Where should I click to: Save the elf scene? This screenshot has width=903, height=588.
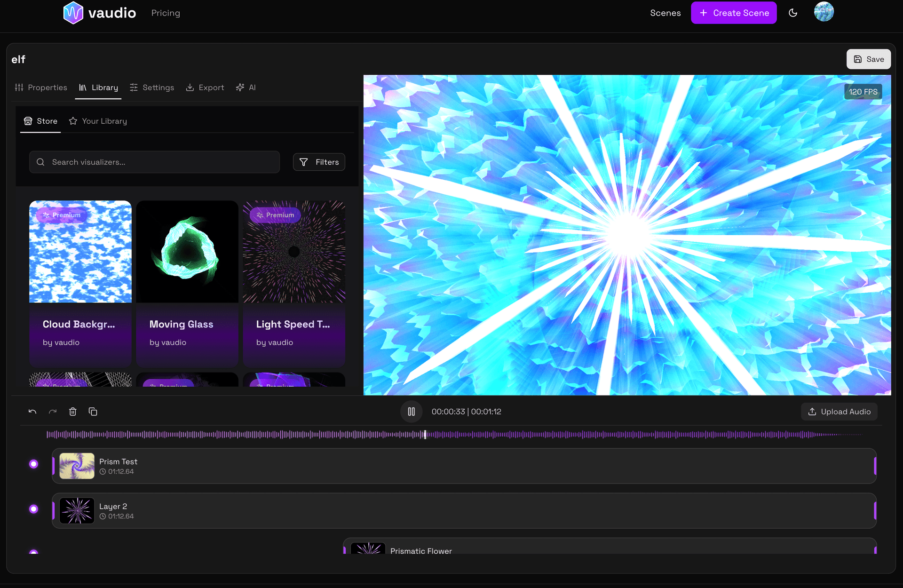coord(868,59)
